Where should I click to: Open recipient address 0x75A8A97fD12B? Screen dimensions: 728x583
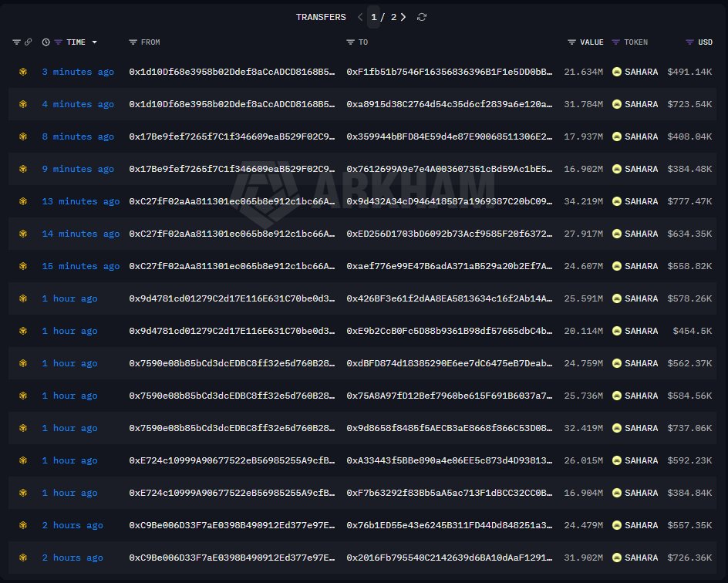(450, 396)
